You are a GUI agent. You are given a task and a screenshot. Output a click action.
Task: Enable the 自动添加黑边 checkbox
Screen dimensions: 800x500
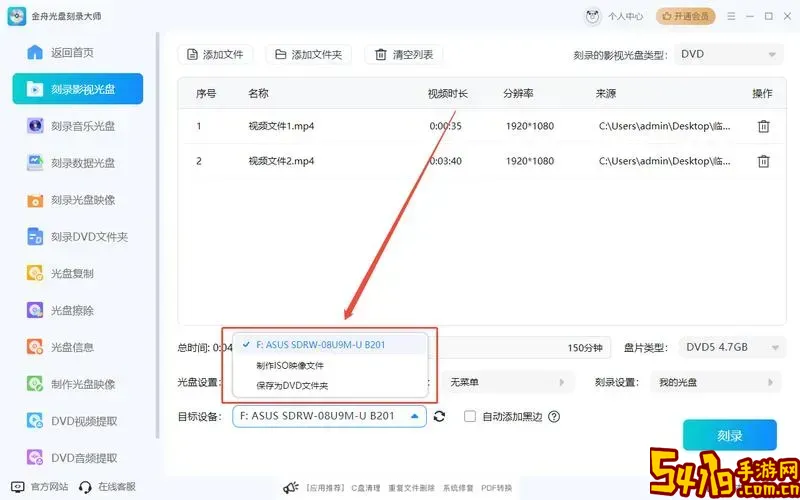(470, 416)
